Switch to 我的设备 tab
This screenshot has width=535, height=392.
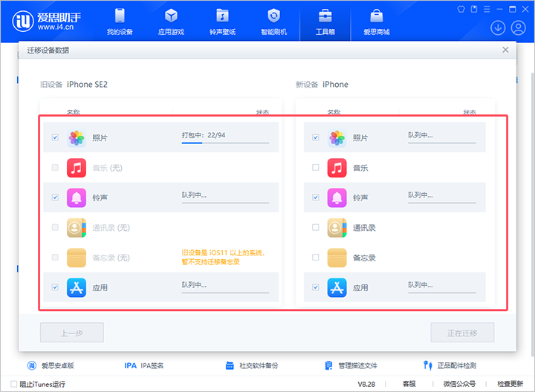point(119,22)
